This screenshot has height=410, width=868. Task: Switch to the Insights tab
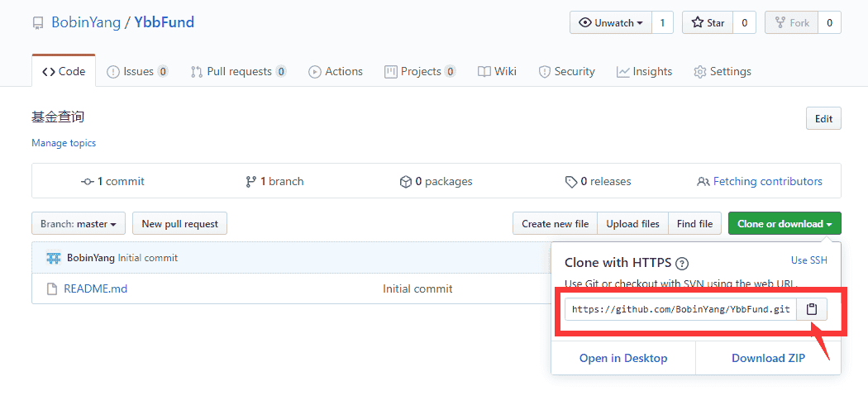click(644, 71)
